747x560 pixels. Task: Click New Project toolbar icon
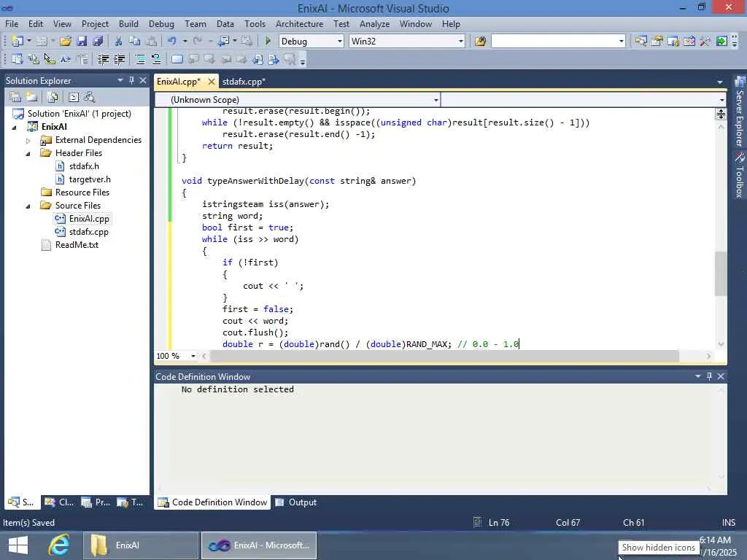point(18,41)
